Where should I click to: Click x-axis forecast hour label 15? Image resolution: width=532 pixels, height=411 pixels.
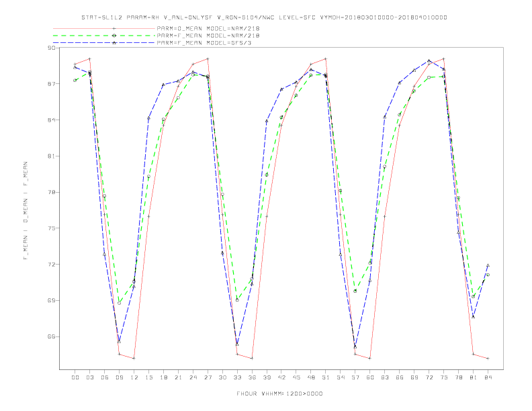(148, 377)
